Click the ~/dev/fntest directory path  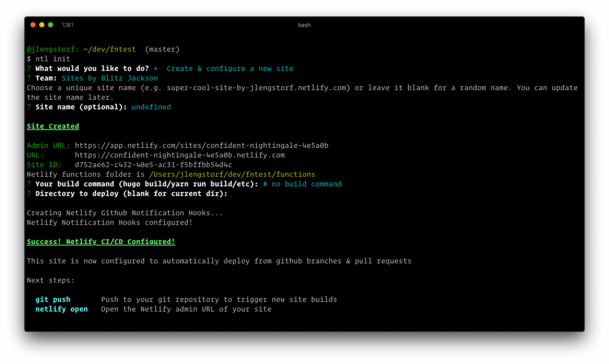pos(109,49)
